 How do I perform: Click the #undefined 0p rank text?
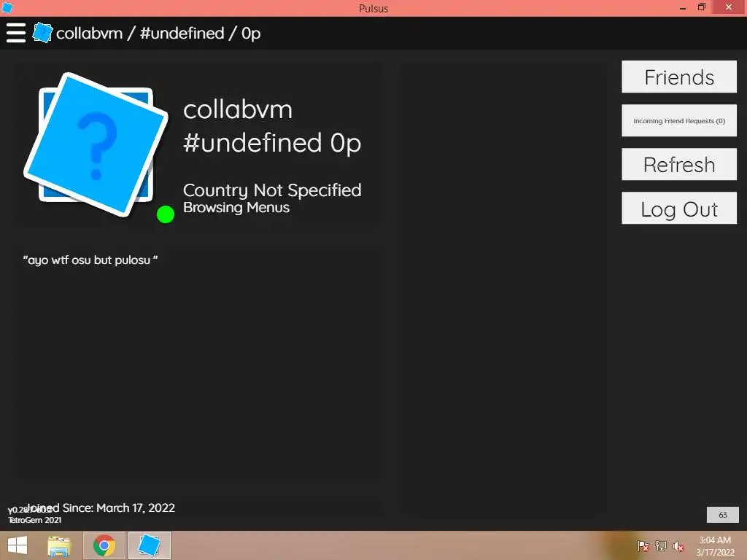(272, 143)
